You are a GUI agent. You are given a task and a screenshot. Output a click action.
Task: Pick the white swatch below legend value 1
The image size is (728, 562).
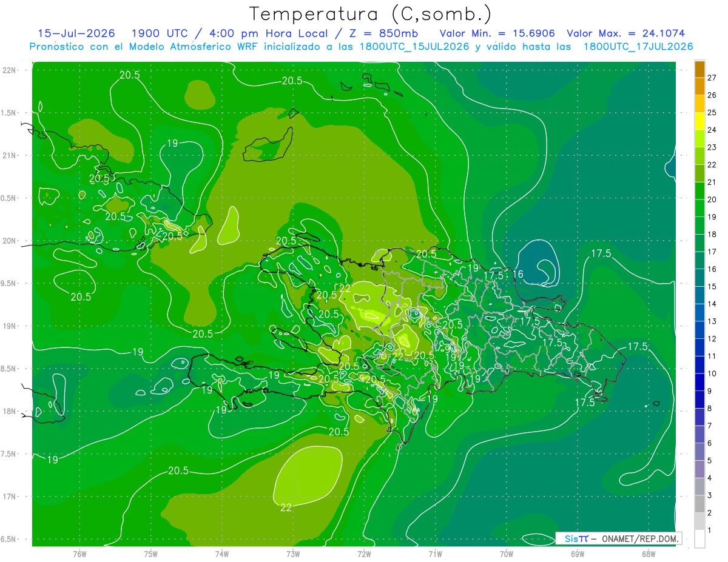pos(699,539)
